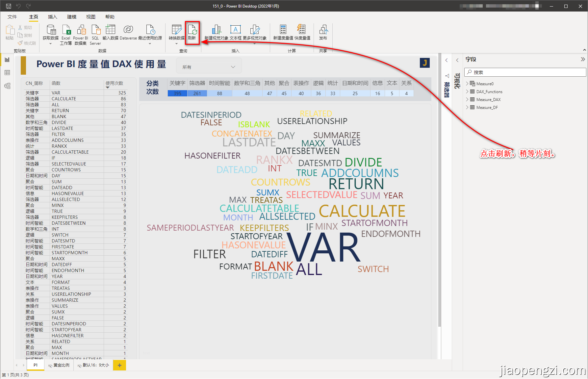The image size is (588, 379).
Task: Click the Refresh (刷新) button
Action: (x=192, y=33)
